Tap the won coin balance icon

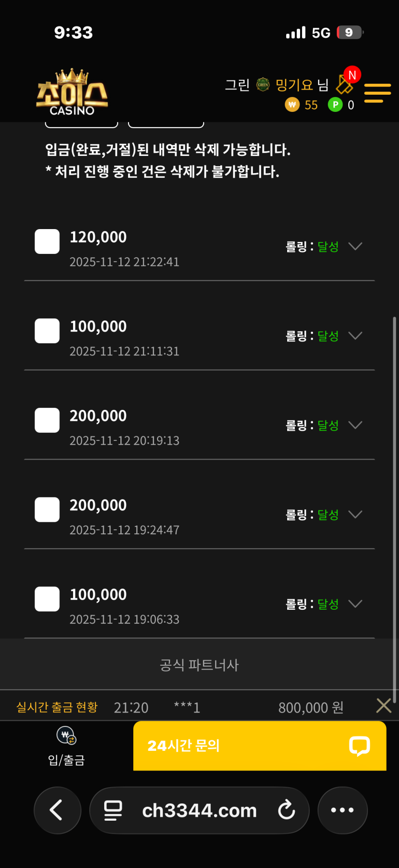[x=292, y=104]
